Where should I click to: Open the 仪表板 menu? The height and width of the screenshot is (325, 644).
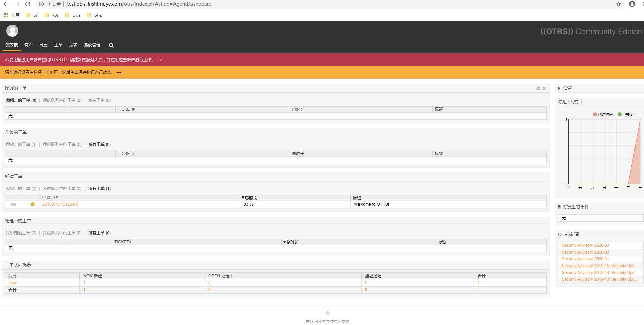(12, 45)
